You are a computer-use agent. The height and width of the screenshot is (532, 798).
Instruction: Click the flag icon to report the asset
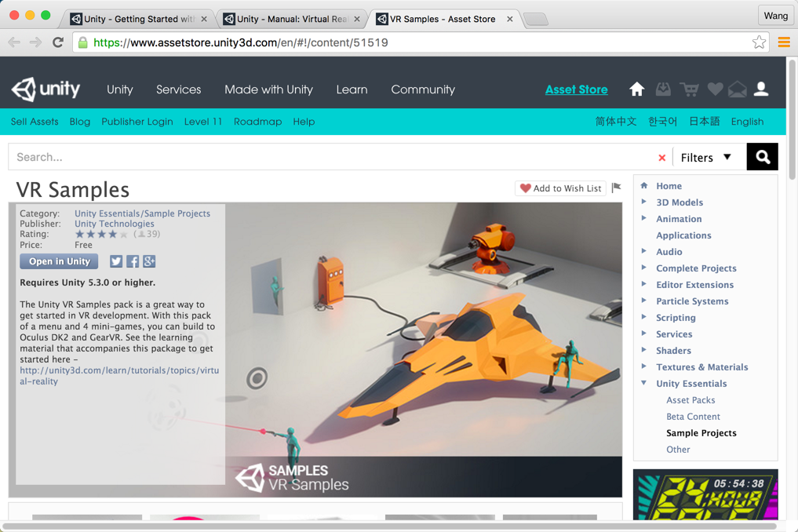point(616,188)
